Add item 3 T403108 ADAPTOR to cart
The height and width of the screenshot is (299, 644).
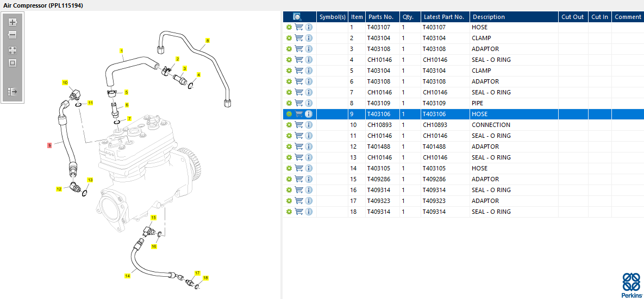(x=299, y=49)
